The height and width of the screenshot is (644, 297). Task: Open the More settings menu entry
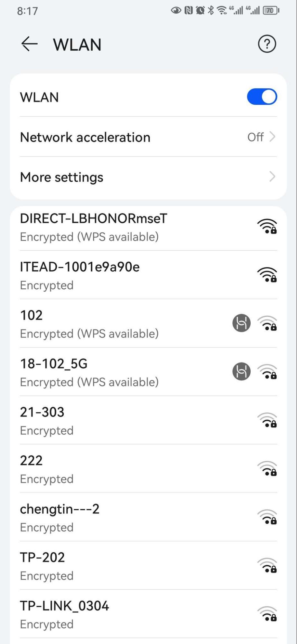(x=62, y=177)
